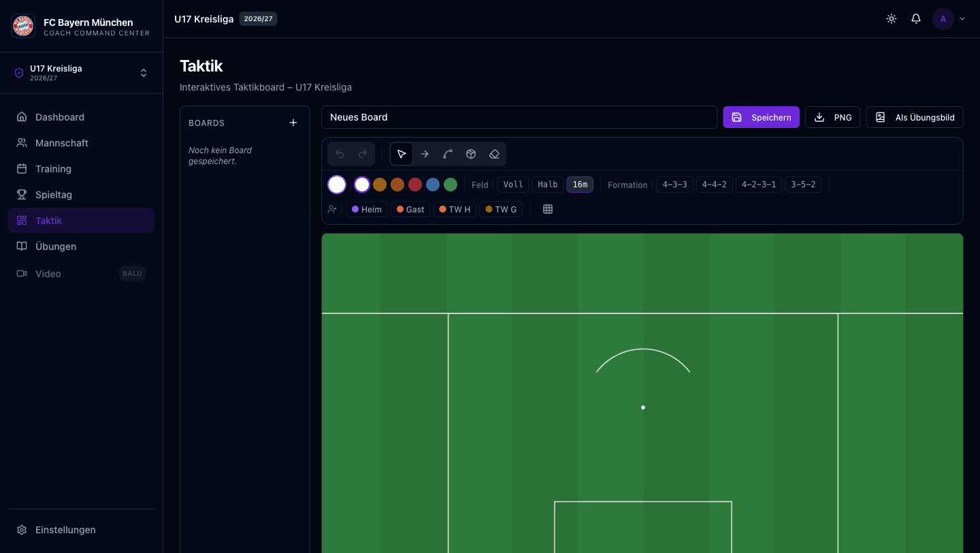Undo the last board action

pyautogui.click(x=340, y=154)
